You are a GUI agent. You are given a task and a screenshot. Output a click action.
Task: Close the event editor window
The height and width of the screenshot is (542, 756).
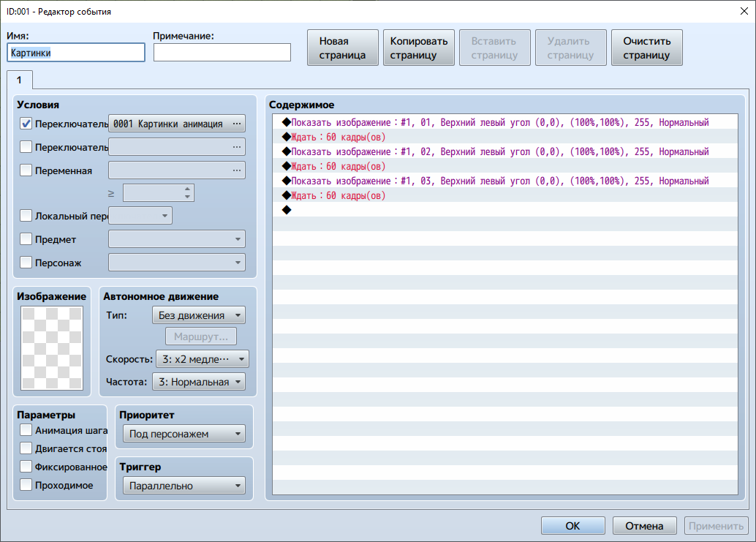coord(744,11)
